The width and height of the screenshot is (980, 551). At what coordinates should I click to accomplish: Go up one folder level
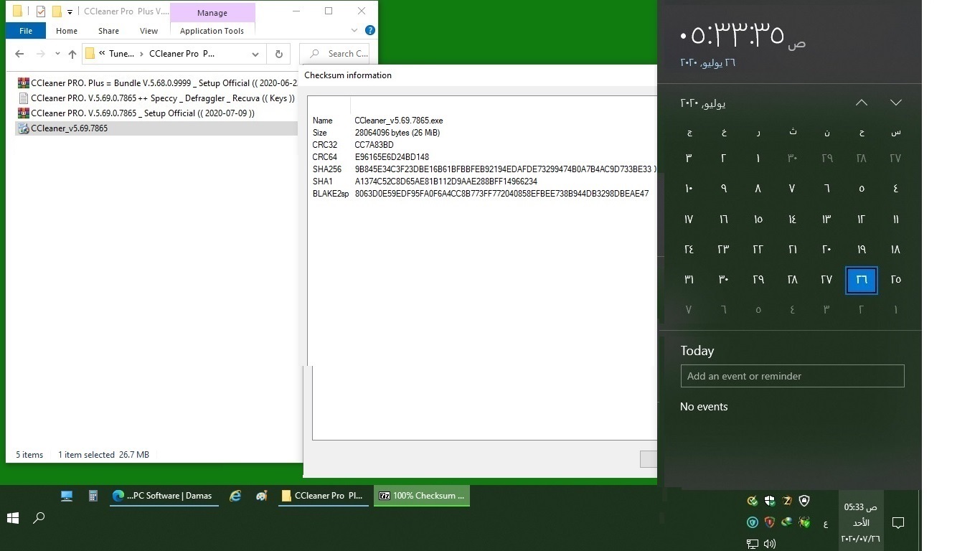tap(72, 54)
